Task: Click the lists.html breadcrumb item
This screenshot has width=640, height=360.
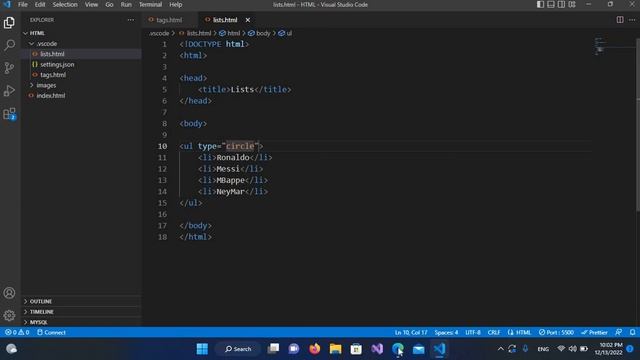Action: [196, 33]
